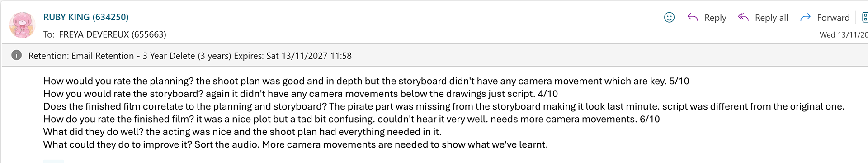Choose Reply all for this message
868x163 pixels.
(763, 17)
